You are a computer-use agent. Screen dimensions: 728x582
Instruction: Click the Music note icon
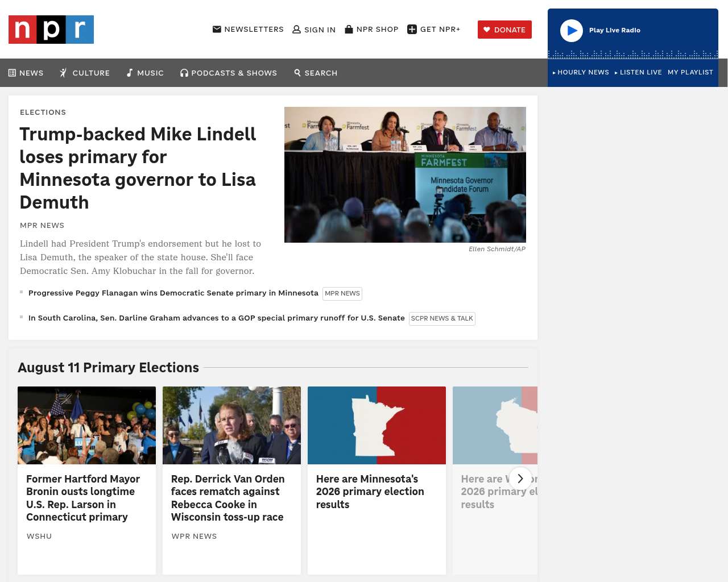pyautogui.click(x=130, y=73)
